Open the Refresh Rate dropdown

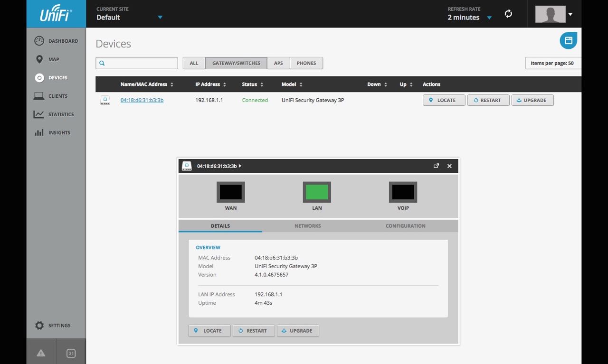pyautogui.click(x=489, y=18)
